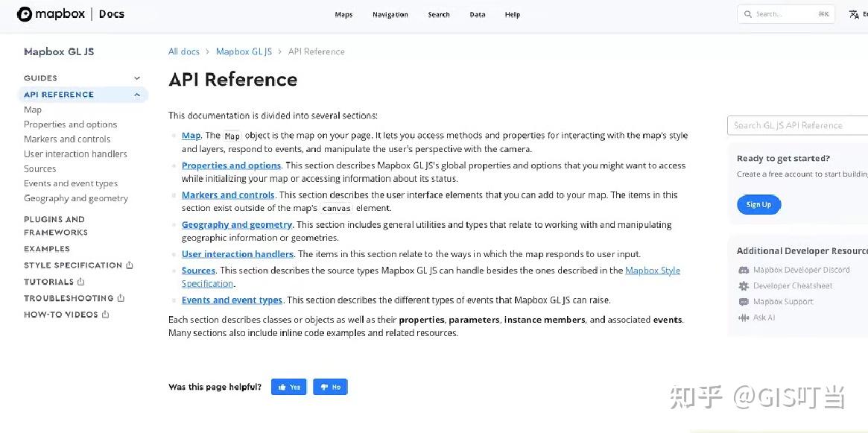Open the Navigation menu in the top bar

coord(390,14)
